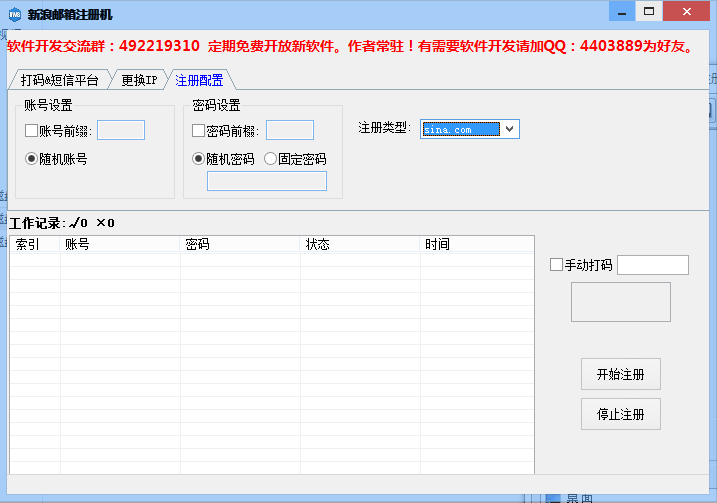Tick the 密码前缀 checkbox
717x503 pixels.
point(198,131)
